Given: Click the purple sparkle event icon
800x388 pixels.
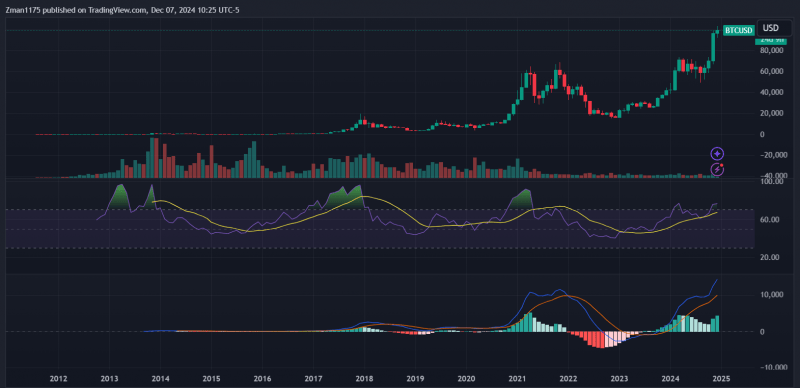Looking at the screenshot, I should coord(717,153).
